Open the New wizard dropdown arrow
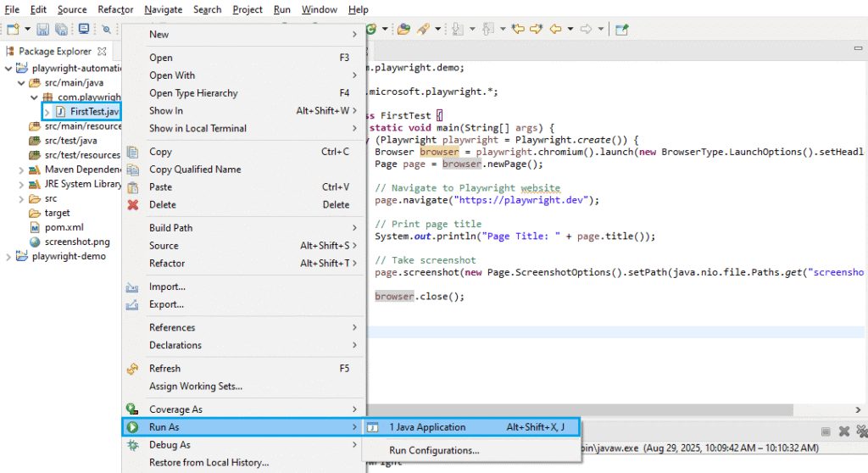The width and height of the screenshot is (868, 473). 27,29
